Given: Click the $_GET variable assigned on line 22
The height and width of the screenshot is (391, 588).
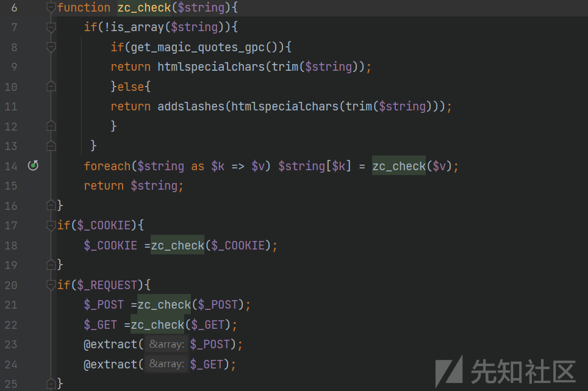Looking at the screenshot, I should click(x=101, y=325).
